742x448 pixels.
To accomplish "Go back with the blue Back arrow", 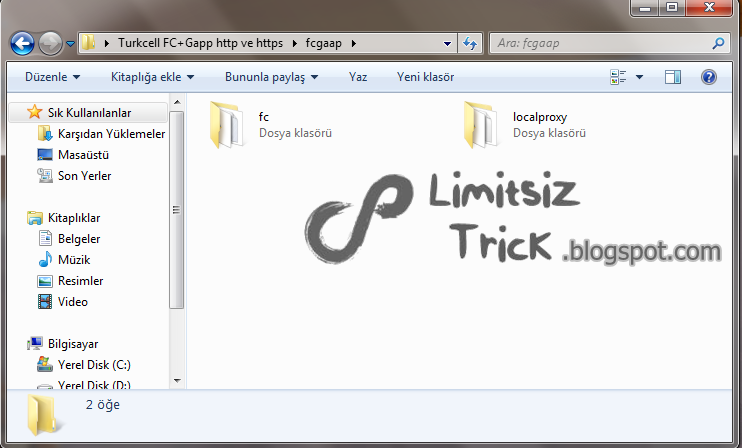I will (22, 44).
